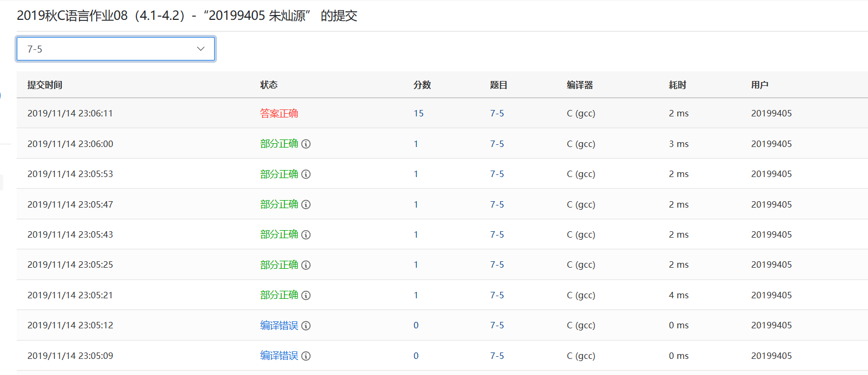Open the red 答案正确 status link
The image size is (868, 375).
click(x=279, y=113)
